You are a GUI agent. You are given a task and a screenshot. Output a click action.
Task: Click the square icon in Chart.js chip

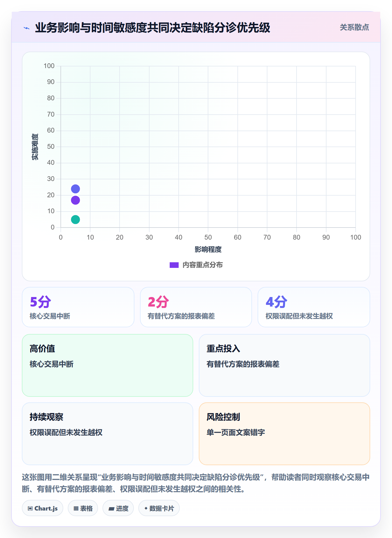(30, 509)
